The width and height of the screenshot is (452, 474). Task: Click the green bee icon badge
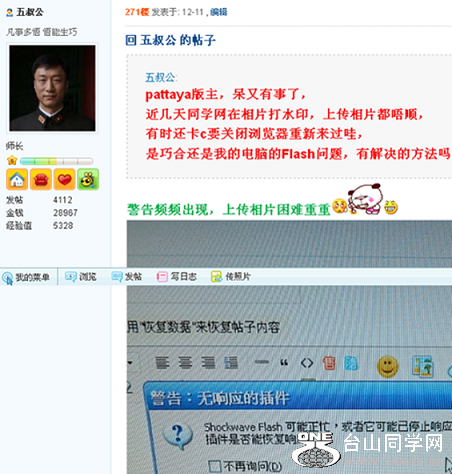tap(88, 179)
